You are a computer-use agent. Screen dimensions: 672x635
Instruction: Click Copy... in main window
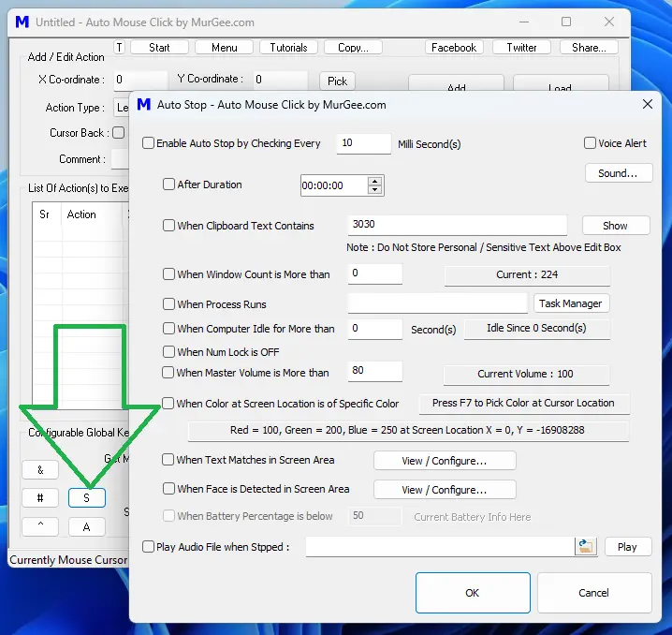pyautogui.click(x=353, y=47)
